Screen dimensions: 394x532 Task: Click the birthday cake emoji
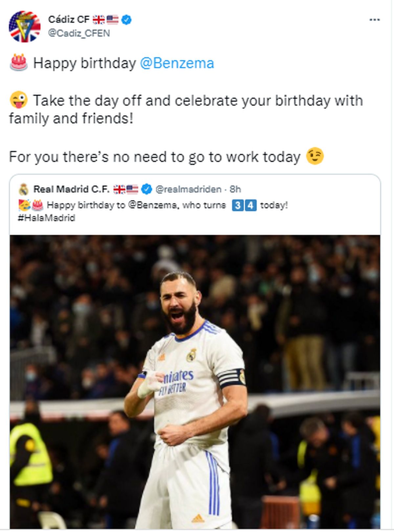19,62
